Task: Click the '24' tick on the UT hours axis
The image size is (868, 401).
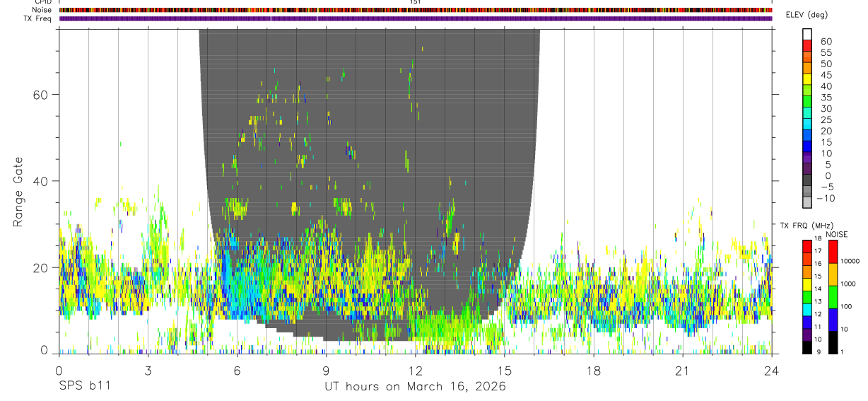Action: (772, 371)
